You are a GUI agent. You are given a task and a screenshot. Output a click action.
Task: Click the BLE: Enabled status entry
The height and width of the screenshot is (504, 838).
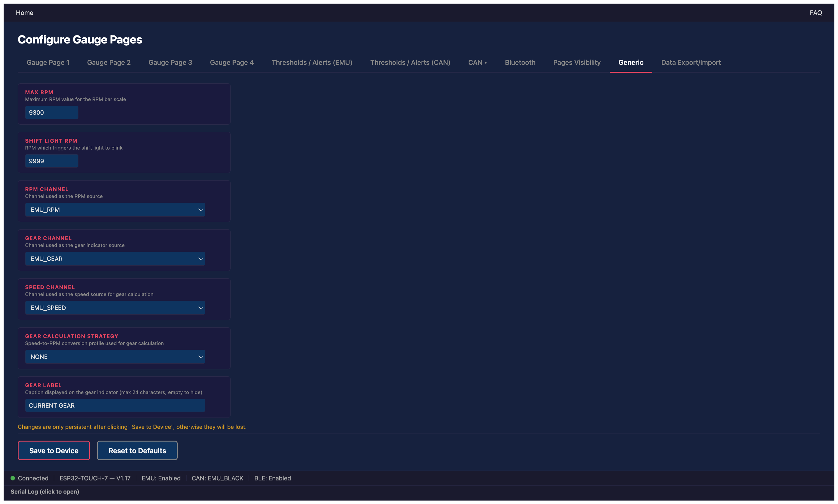[x=272, y=478]
